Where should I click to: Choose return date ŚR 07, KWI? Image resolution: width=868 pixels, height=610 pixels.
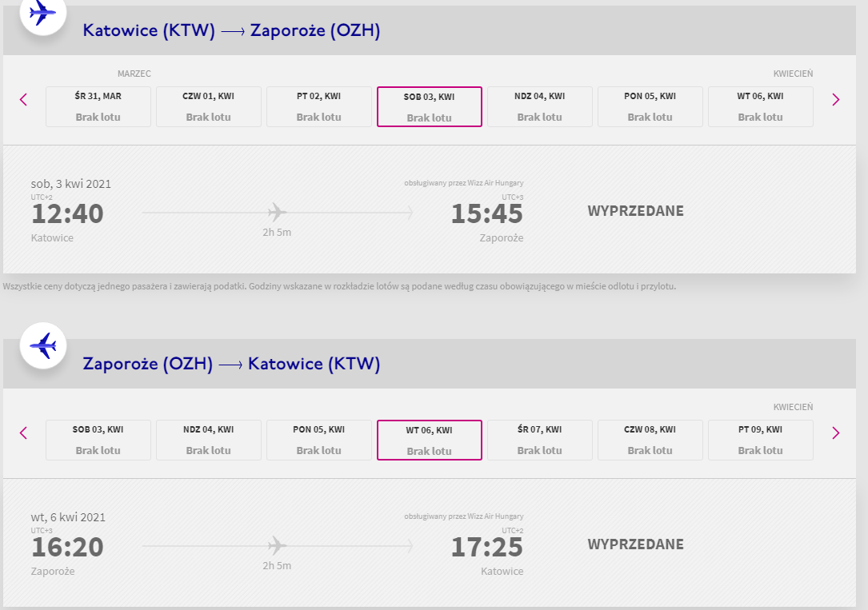(540, 441)
